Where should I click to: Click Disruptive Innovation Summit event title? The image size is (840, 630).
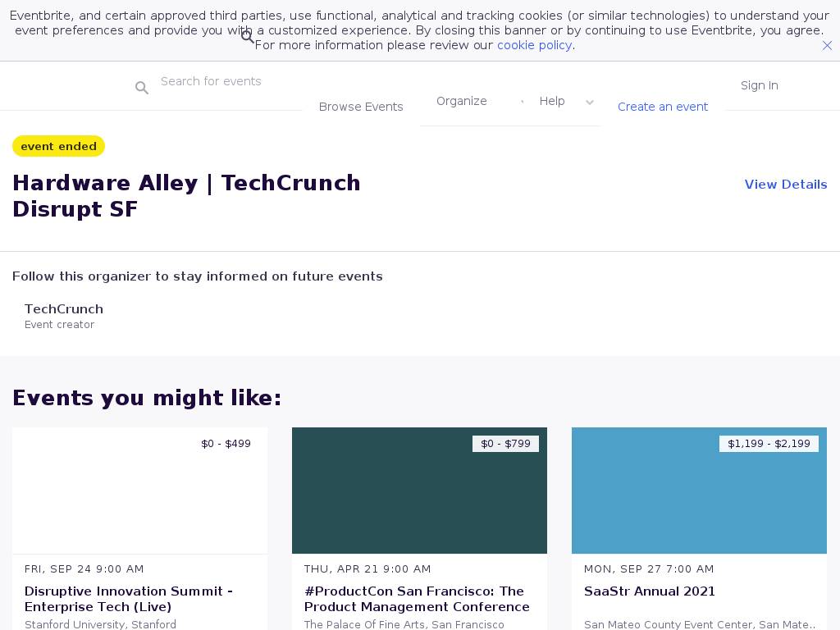point(129,599)
